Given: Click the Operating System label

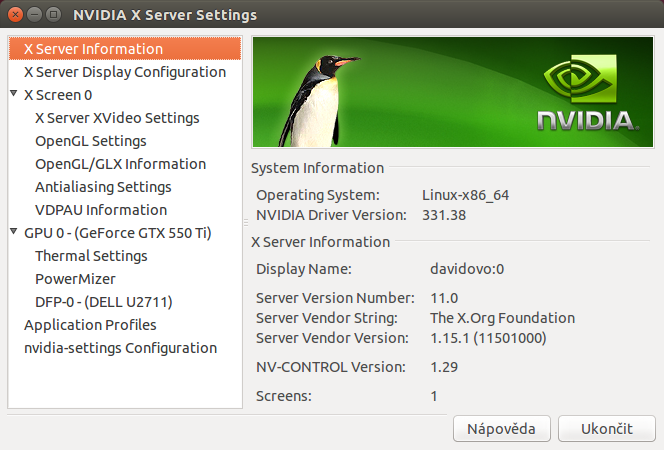Looking at the screenshot, I should coord(318,195).
